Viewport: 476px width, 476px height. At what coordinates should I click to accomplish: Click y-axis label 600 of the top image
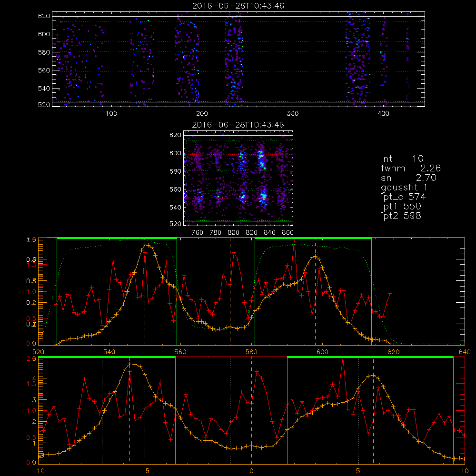tap(44, 34)
